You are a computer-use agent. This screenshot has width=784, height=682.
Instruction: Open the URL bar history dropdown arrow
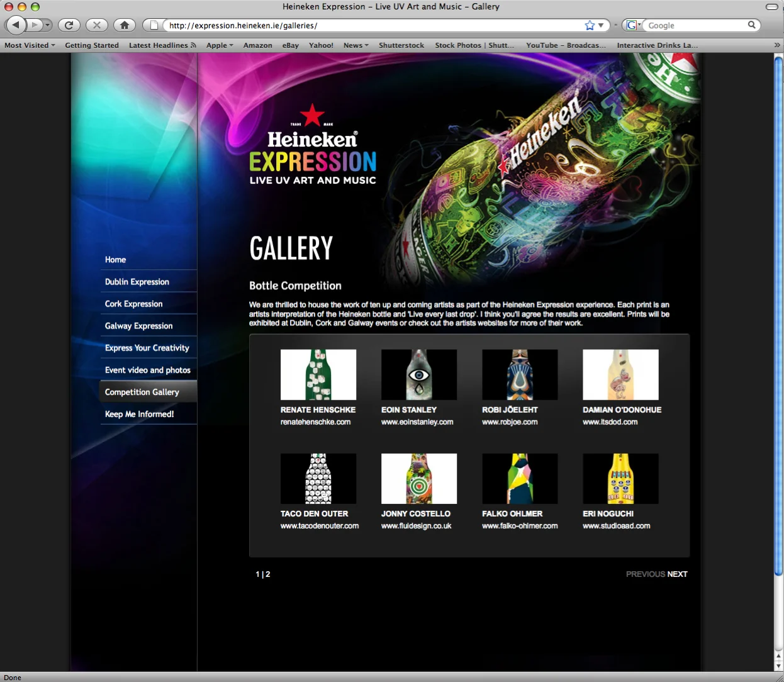click(601, 25)
